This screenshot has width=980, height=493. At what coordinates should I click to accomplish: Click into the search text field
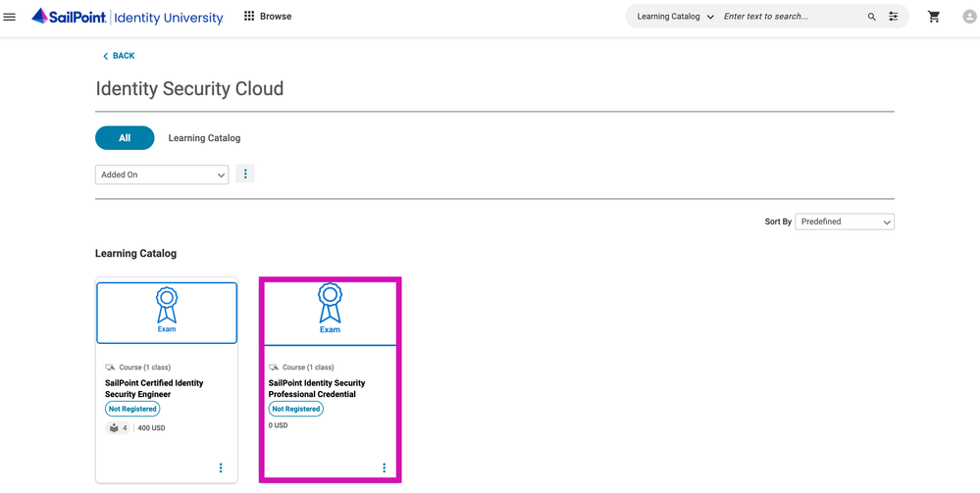coord(790,17)
